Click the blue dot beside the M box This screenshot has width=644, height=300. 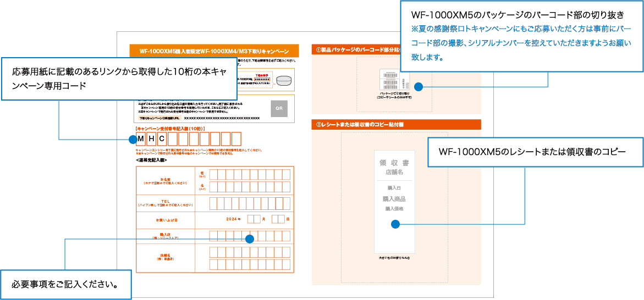point(132,139)
